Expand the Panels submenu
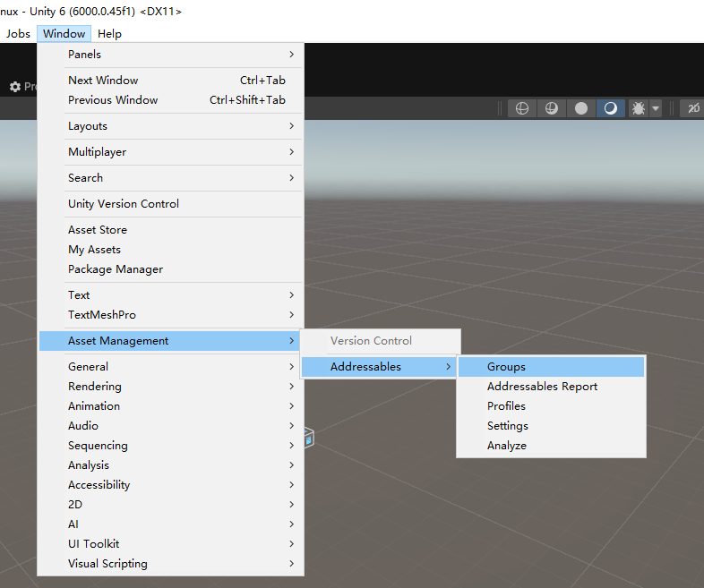The height and width of the screenshot is (588, 704). click(170, 55)
